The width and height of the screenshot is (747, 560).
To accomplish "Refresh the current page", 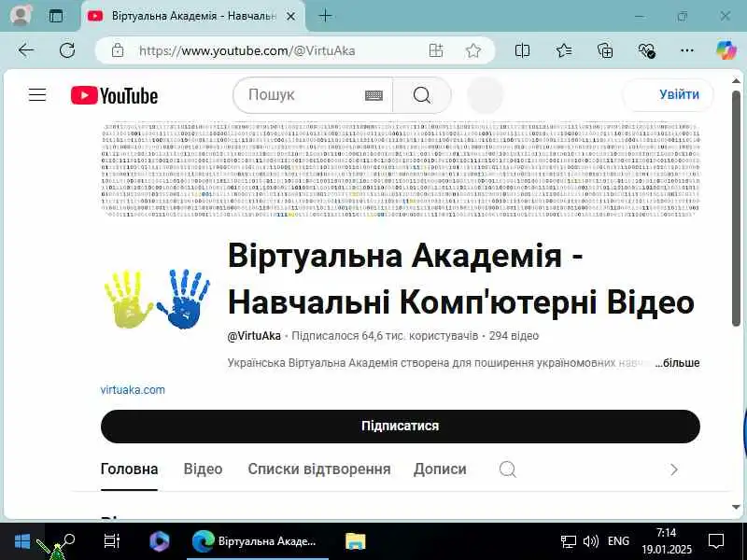I will 67,50.
